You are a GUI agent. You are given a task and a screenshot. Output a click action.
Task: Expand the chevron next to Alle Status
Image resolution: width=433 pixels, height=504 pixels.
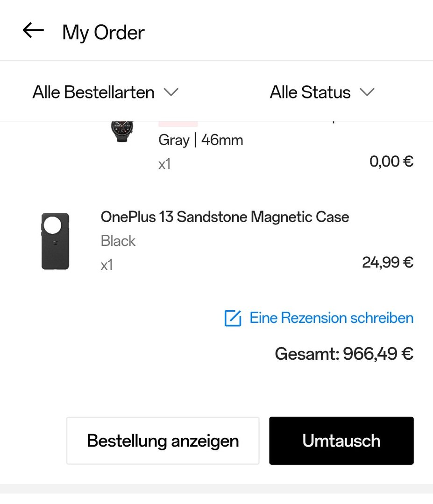click(x=367, y=92)
